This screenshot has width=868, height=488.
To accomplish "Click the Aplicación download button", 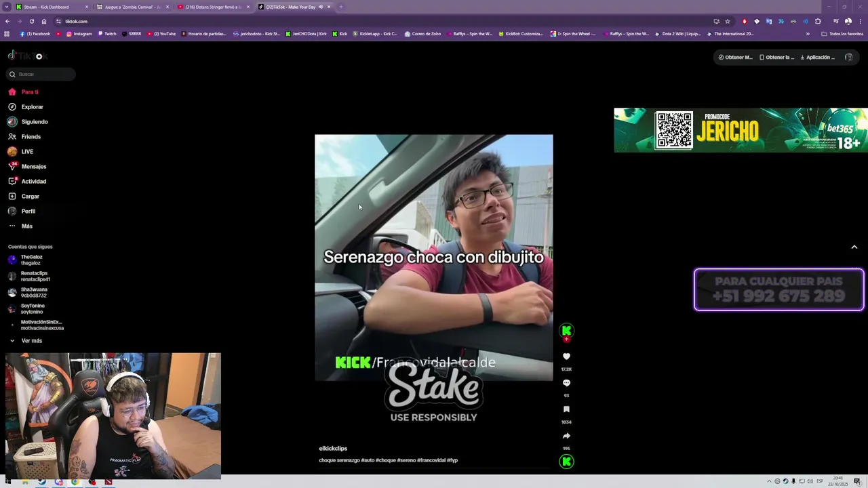I will 818,57.
